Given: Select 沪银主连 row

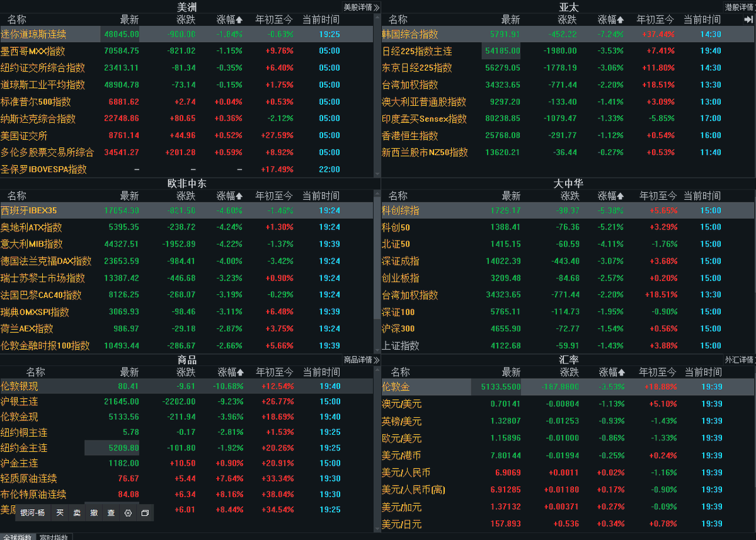Looking at the screenshot, I should point(186,401).
